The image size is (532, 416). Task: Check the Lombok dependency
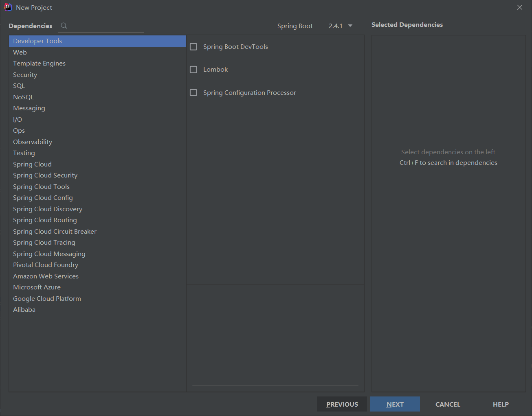point(193,70)
